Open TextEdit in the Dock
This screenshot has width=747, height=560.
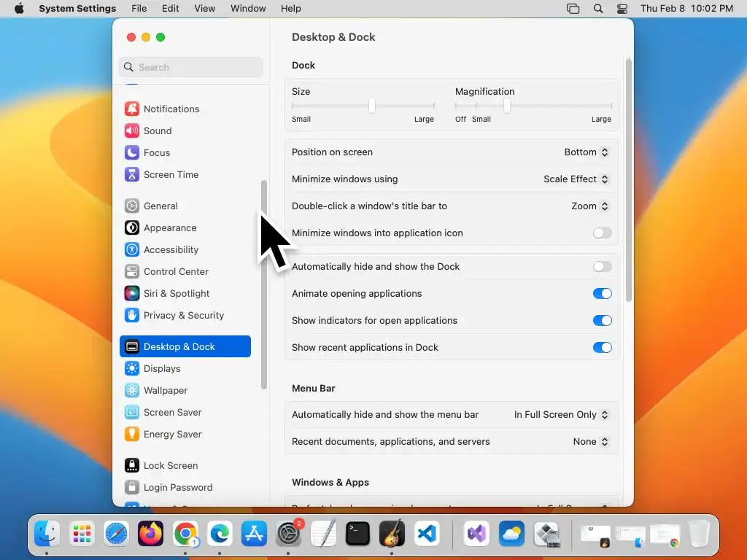click(323, 533)
